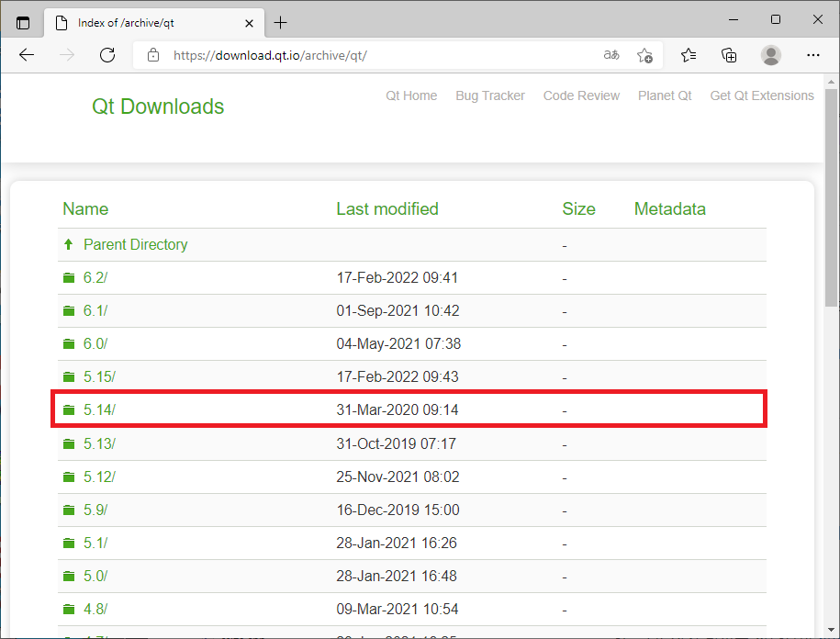The width and height of the screenshot is (840, 639).
Task: Click the folder icon beside 5.9/
Action: (x=69, y=510)
